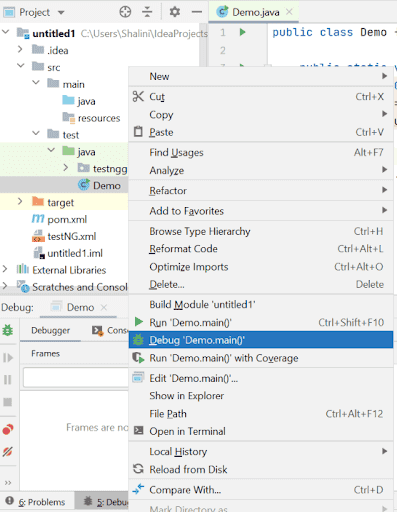This screenshot has height=512, width=397.
Task: Open the New submenu
Action: coord(261,77)
